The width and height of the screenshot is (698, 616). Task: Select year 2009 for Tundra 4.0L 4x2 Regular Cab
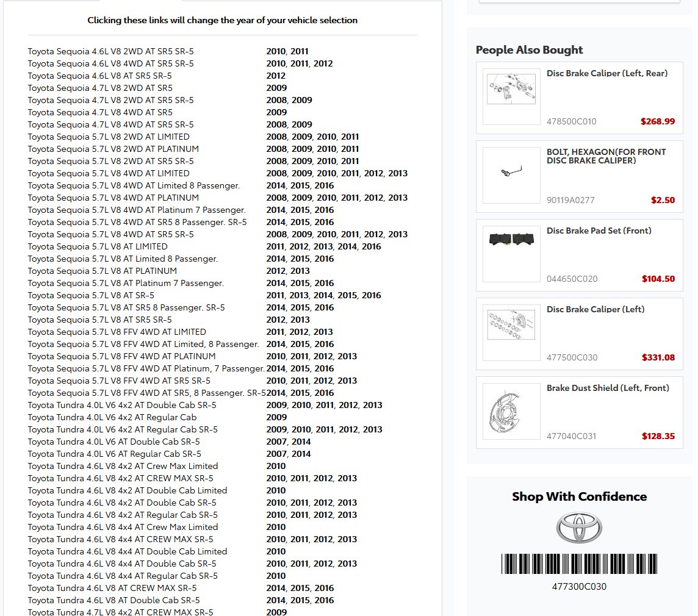(276, 418)
